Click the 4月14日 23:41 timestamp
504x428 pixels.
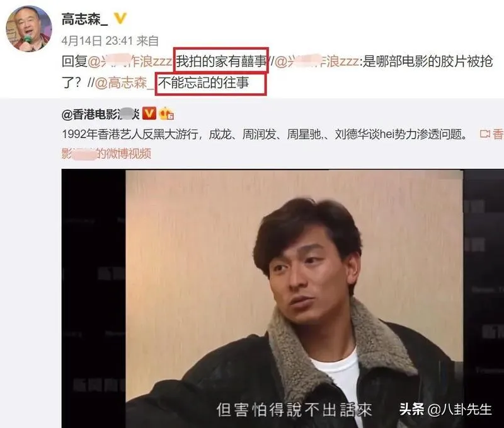tap(97, 41)
